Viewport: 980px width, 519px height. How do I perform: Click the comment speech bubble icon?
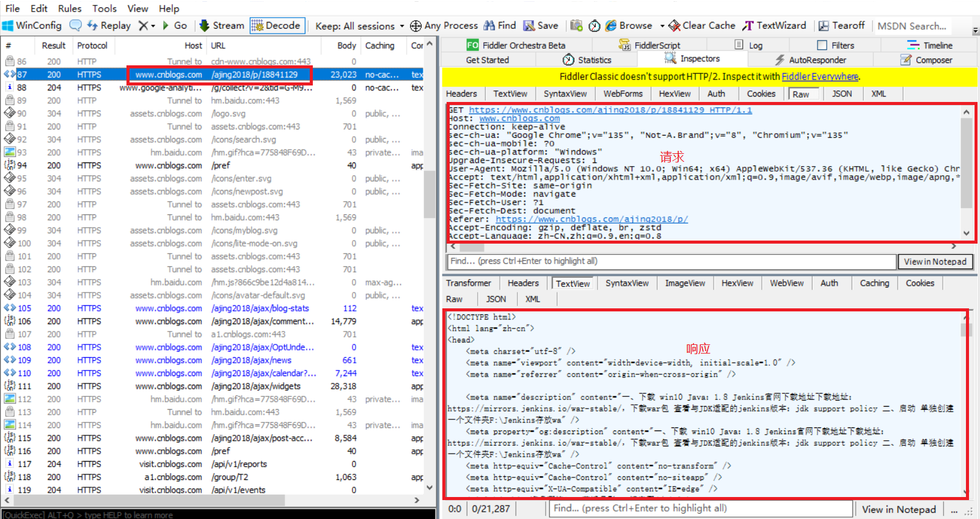tap(76, 26)
